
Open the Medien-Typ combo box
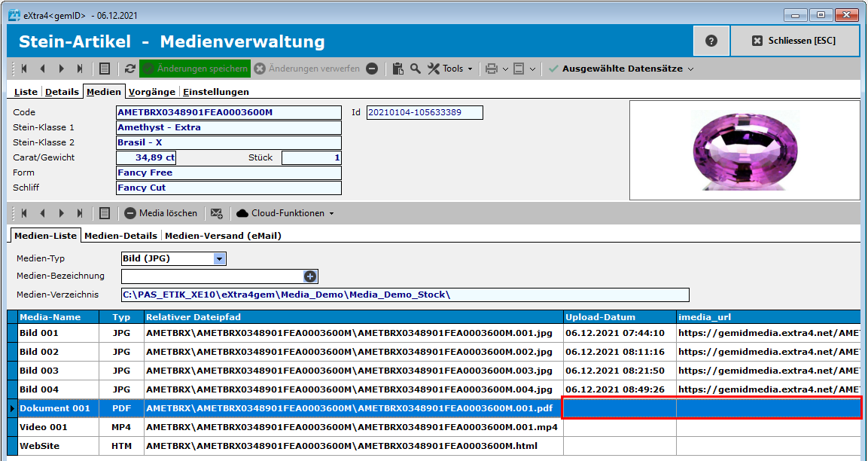click(x=219, y=258)
